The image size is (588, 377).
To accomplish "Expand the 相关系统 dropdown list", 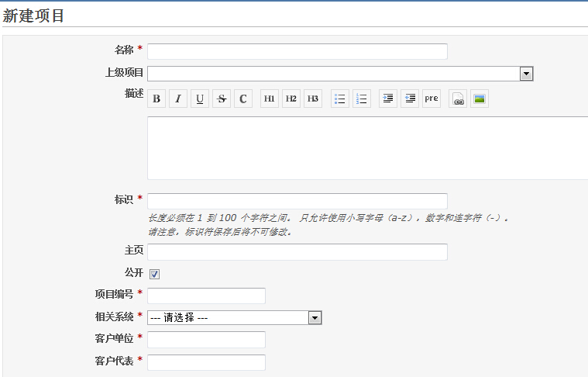I will coord(315,317).
